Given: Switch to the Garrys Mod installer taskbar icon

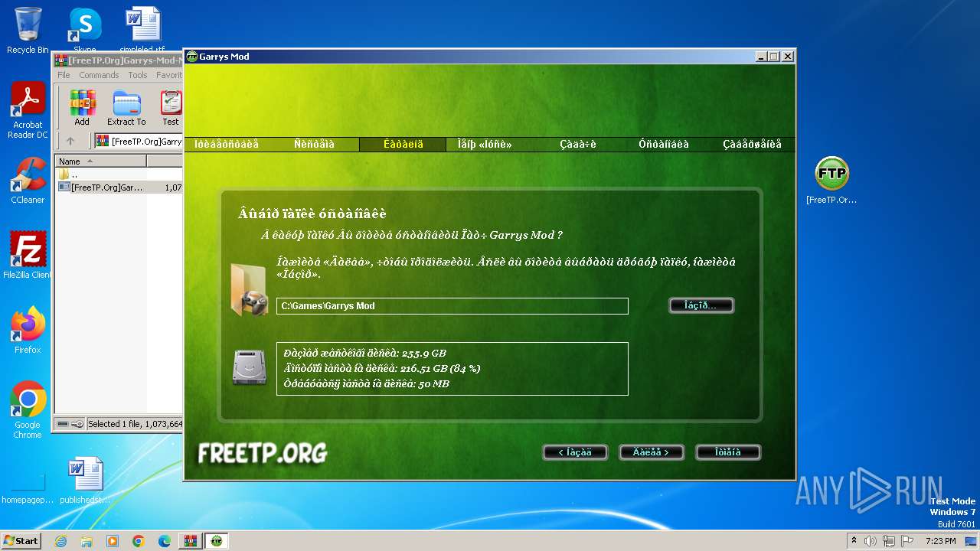Looking at the screenshot, I should click(217, 541).
